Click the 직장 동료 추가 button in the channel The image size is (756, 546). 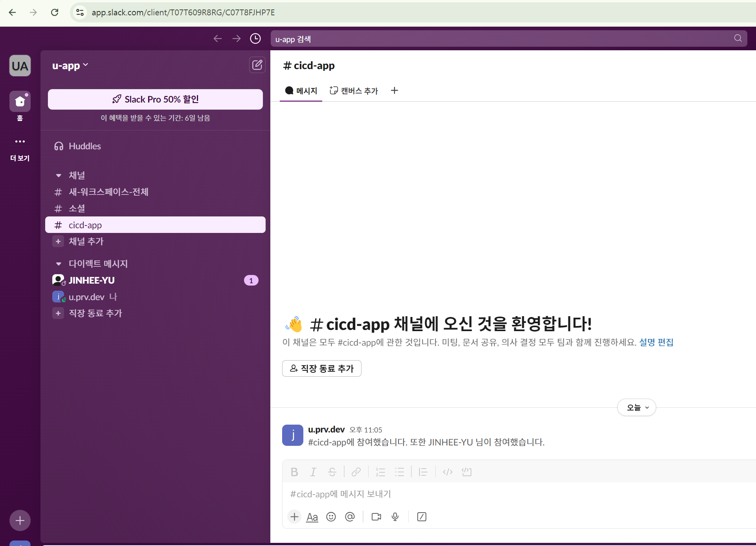(x=322, y=368)
